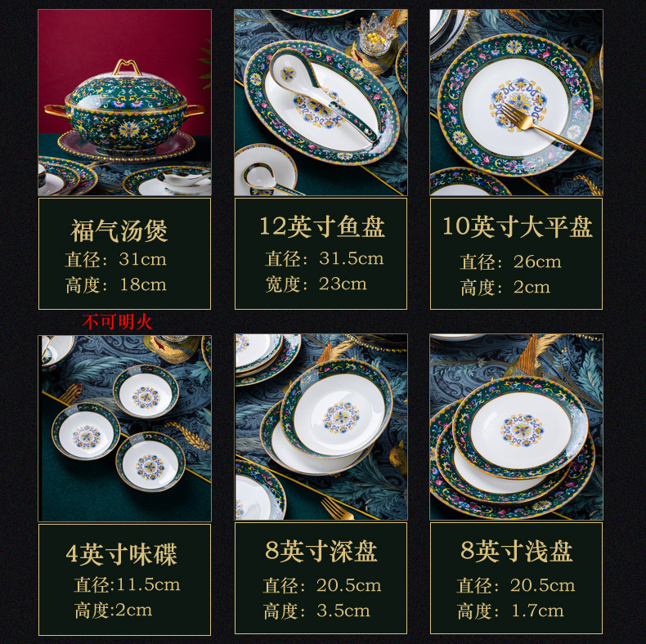Click the soup pot 高度: 18cm line
This screenshot has width=646, height=644.
(x=116, y=285)
